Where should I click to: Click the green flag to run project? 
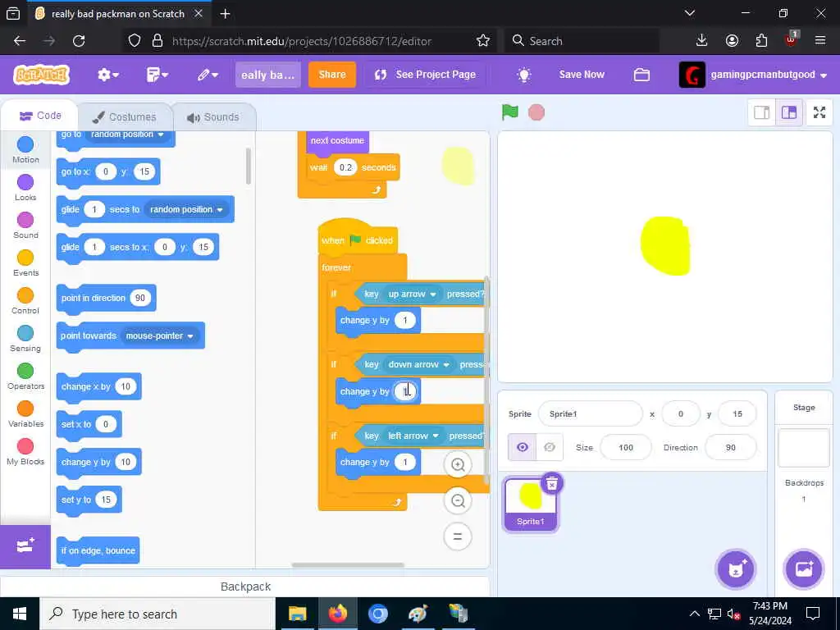point(509,112)
